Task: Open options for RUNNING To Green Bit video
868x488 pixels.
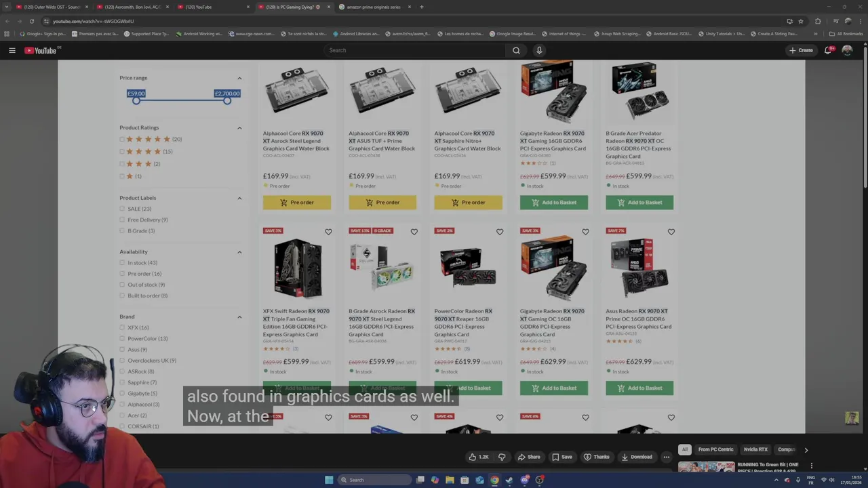Action: pyautogui.click(x=811, y=466)
